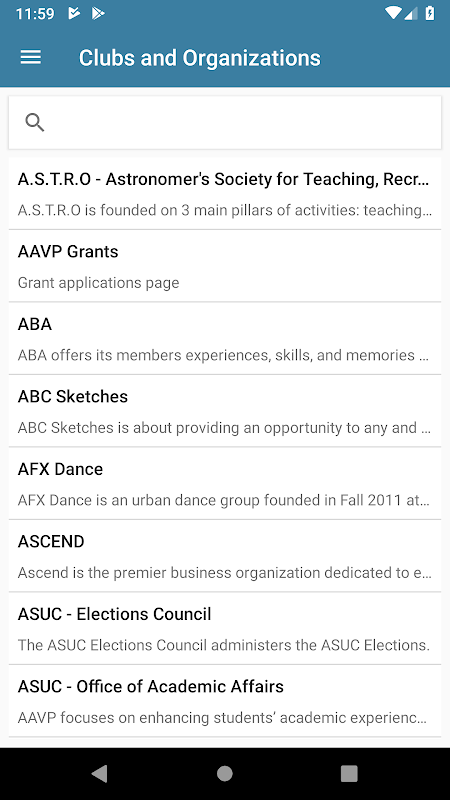This screenshot has width=450, height=800.
Task: Open the hamburger navigation menu
Action: pyautogui.click(x=31, y=57)
